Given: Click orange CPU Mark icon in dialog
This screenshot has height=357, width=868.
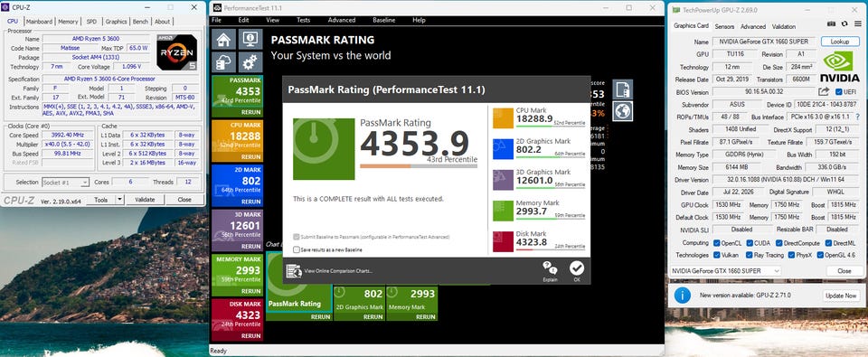Looking at the screenshot, I should pos(503,117).
